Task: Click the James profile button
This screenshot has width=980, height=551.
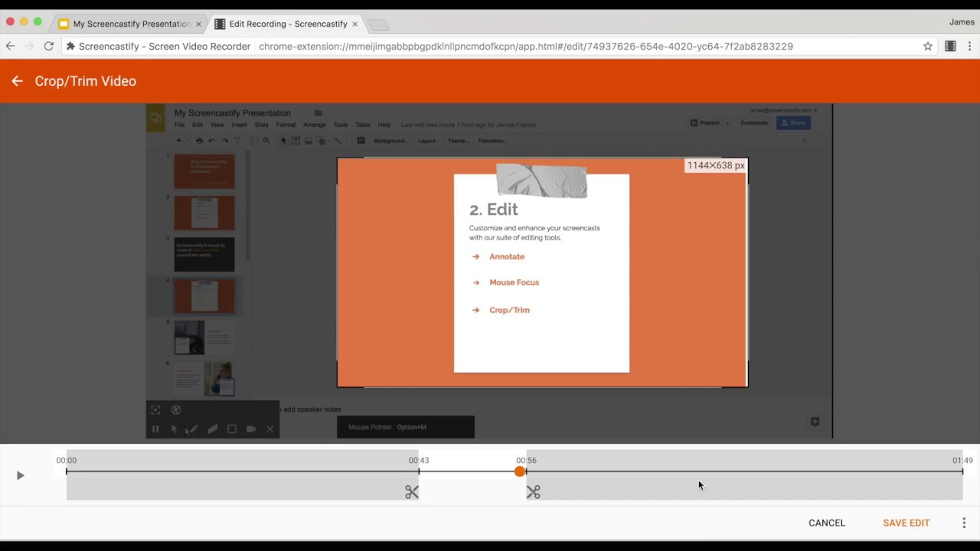Action: coord(962,22)
